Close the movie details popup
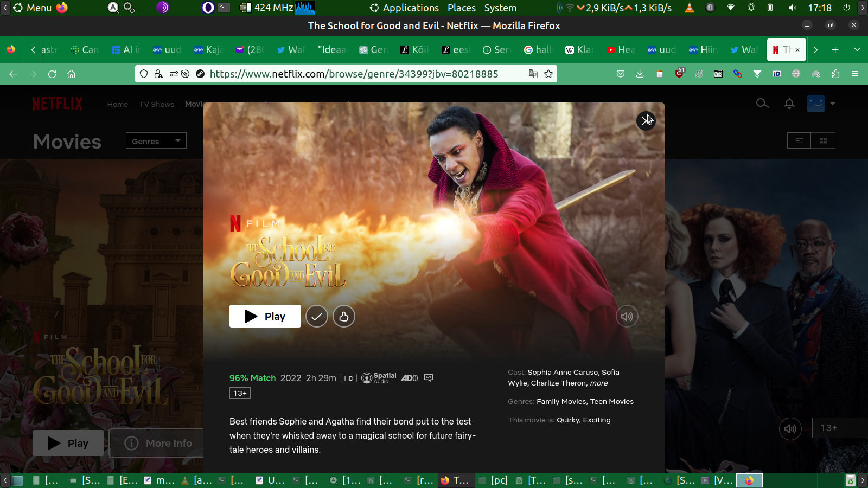Image resolution: width=868 pixels, height=488 pixels. pyautogui.click(x=646, y=120)
